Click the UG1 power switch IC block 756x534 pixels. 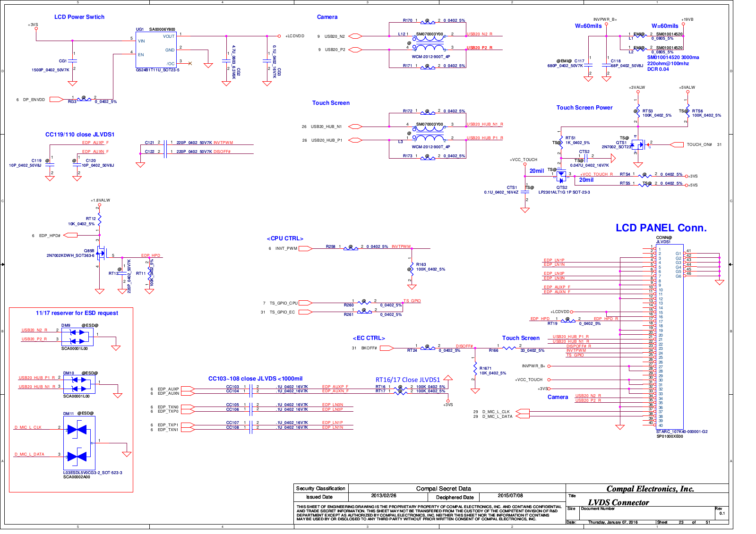[155, 50]
